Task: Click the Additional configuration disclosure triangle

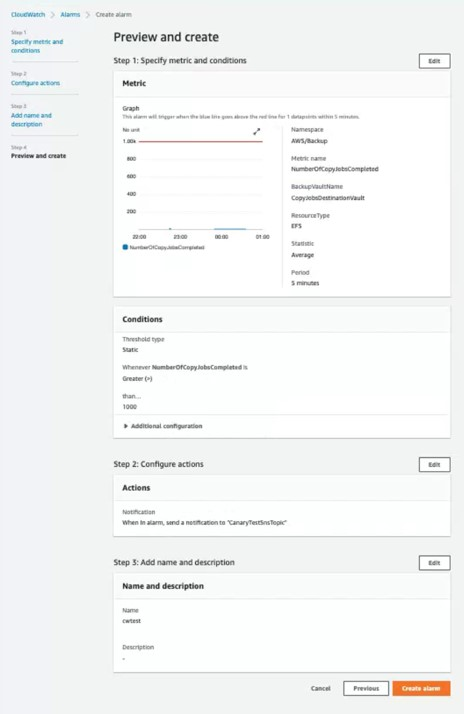Action: point(126,426)
